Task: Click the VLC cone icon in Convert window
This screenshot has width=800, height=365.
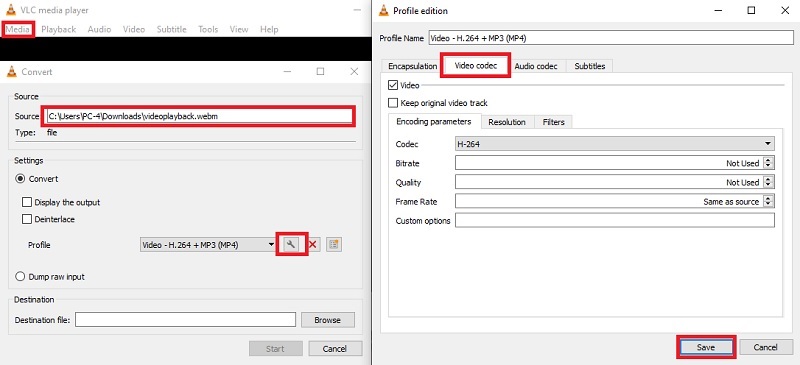Action: [x=12, y=72]
